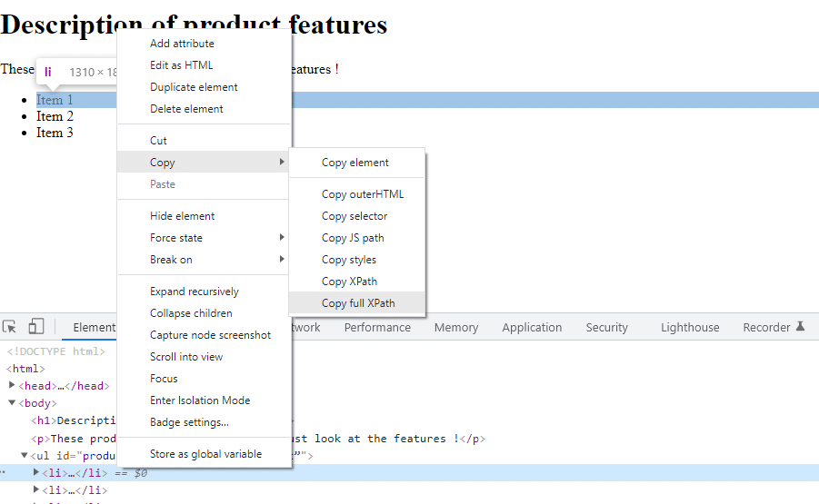
Task: Click the Item 2 list entry
Action: (55, 116)
